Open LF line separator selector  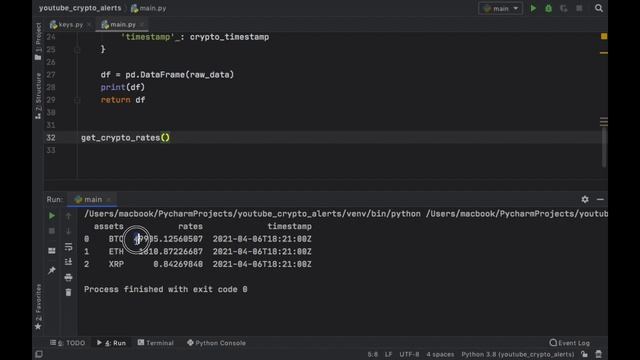point(388,354)
